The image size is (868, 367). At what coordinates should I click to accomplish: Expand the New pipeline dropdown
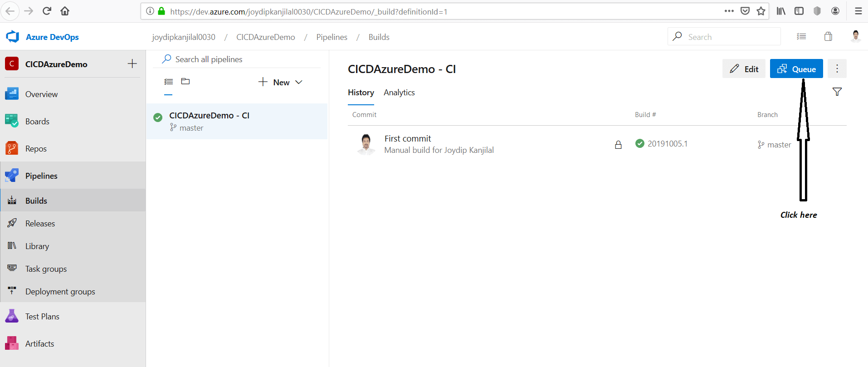click(280, 82)
